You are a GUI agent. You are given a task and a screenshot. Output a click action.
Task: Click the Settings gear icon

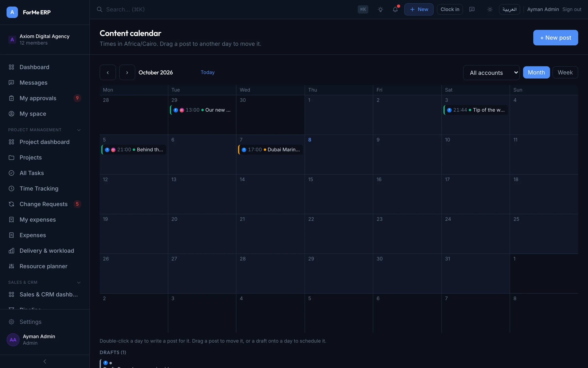[x=11, y=322]
